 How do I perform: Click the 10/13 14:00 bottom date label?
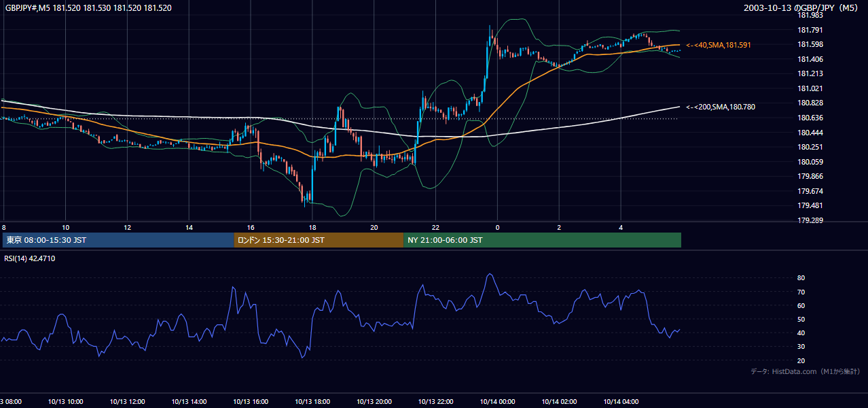[x=189, y=401]
